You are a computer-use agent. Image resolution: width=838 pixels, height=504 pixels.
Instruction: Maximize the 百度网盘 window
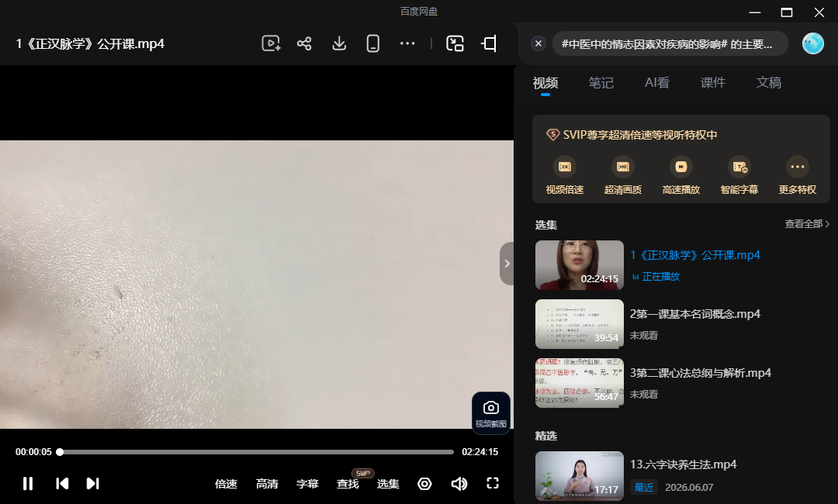tap(787, 12)
